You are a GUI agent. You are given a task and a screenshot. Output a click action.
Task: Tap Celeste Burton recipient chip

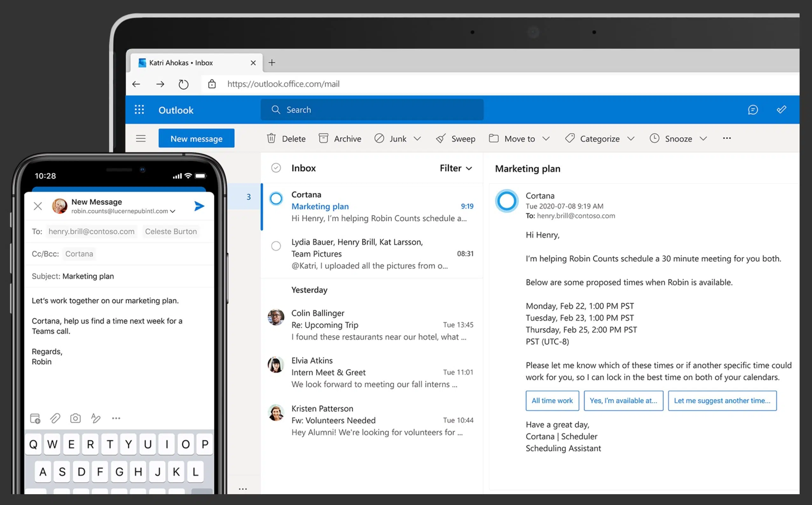171,232
